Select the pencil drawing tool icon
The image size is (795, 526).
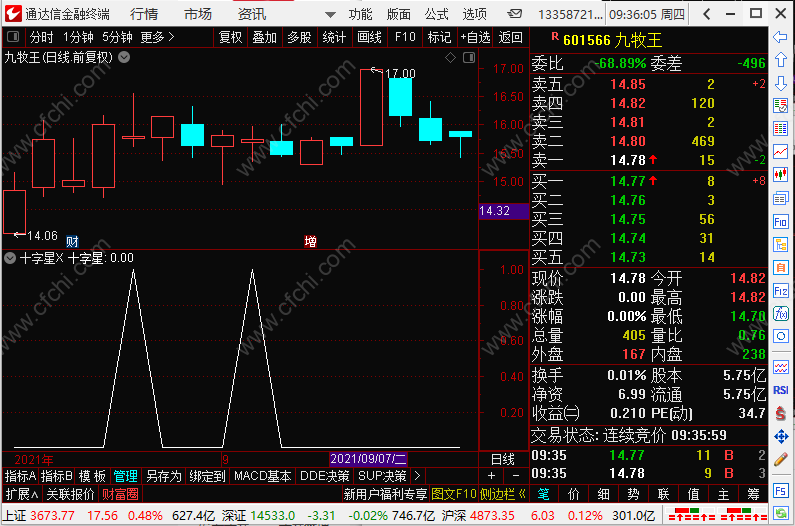(x=780, y=460)
